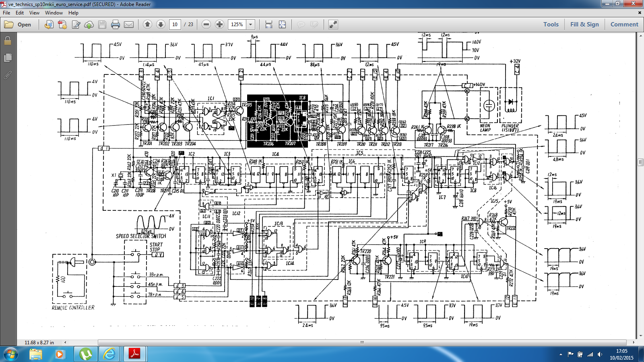Click the Open file toolbar button

[x=18, y=25]
